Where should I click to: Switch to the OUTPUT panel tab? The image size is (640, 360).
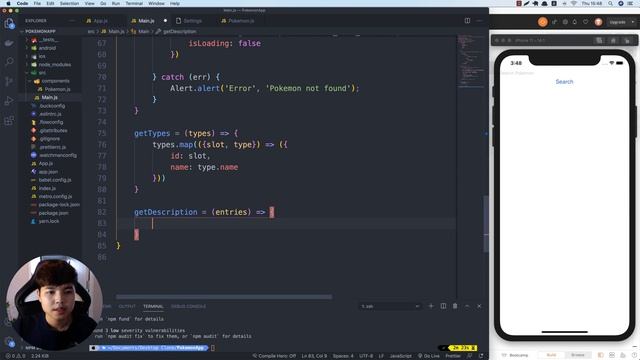point(127,306)
